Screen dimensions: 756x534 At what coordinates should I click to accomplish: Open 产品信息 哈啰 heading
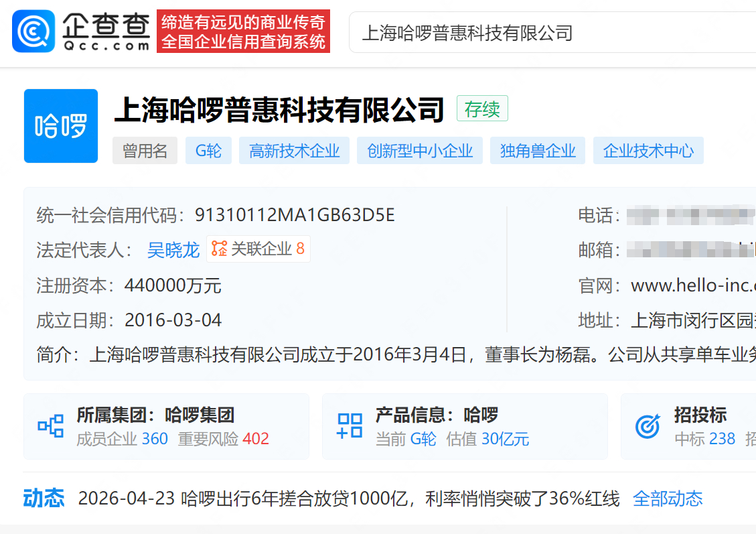[x=437, y=415]
